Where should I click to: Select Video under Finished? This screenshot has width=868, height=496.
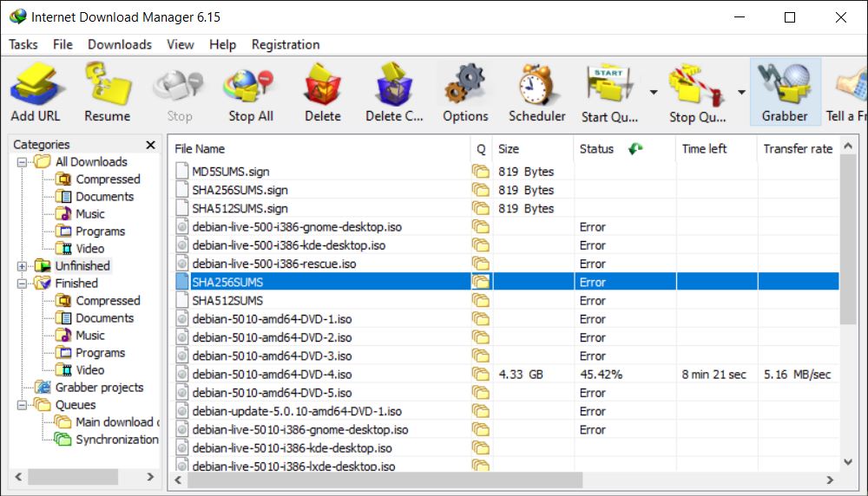click(x=90, y=370)
